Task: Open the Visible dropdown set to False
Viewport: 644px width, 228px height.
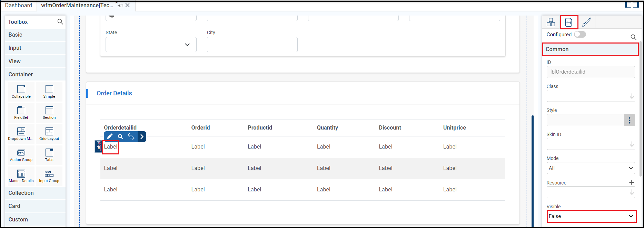Action: click(x=591, y=216)
